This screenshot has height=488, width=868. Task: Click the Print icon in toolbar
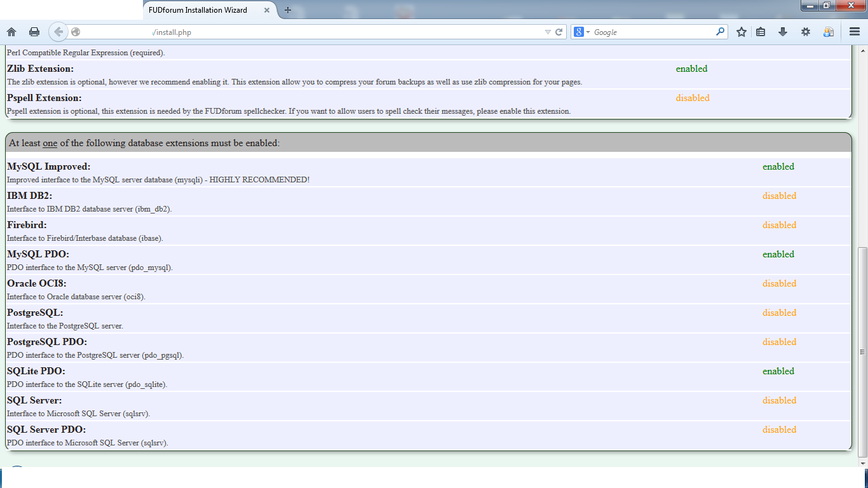(x=34, y=32)
